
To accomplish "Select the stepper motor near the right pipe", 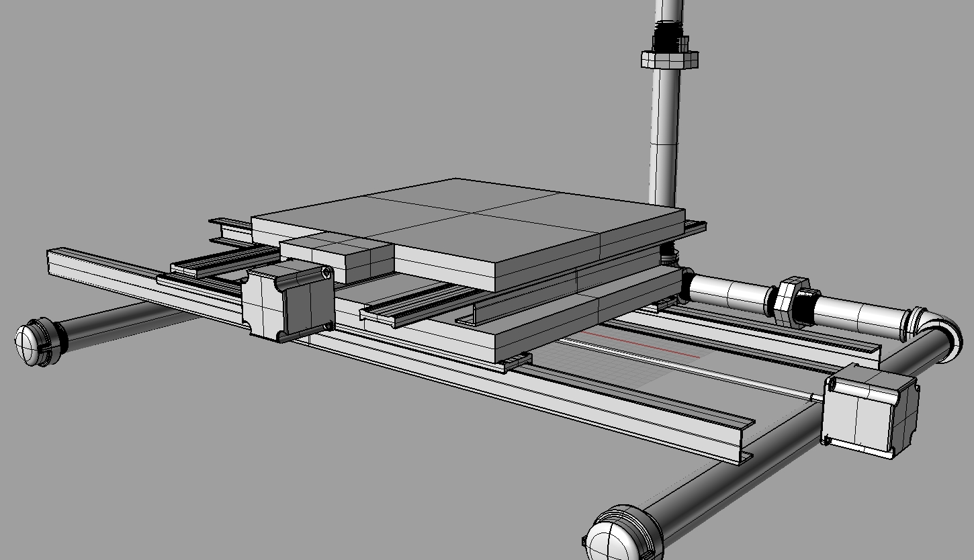I will tap(870, 412).
